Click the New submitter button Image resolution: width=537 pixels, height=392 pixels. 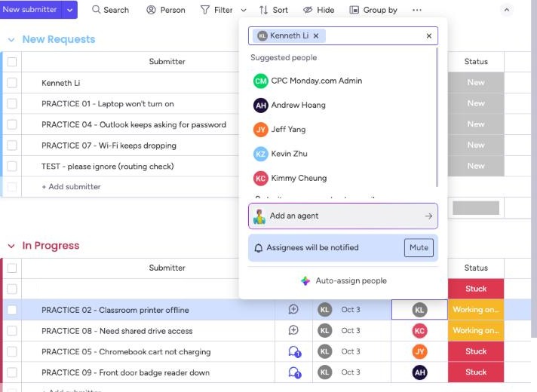[x=30, y=10]
